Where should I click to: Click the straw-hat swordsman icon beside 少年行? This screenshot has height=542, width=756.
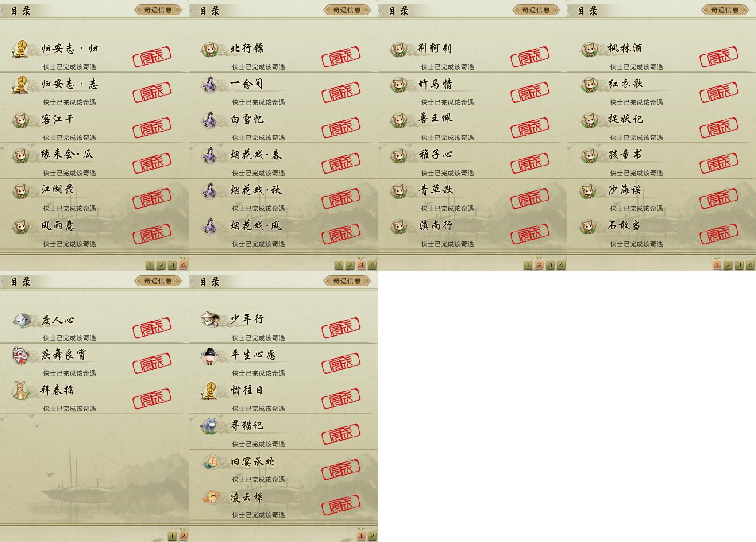coord(209,319)
